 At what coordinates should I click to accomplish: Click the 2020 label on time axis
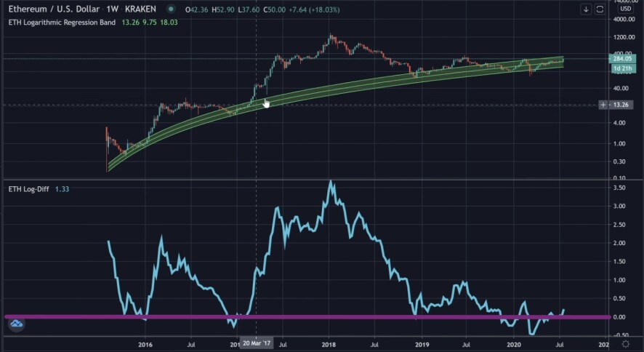pos(514,344)
